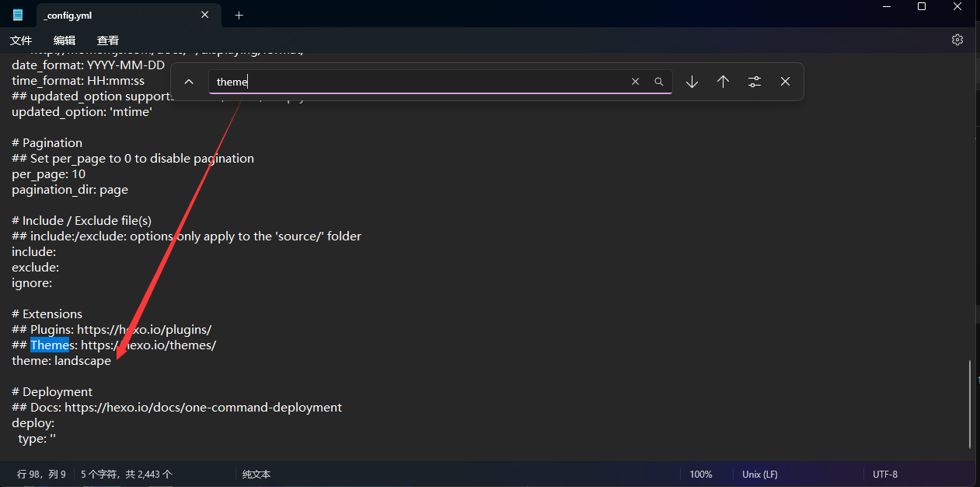This screenshot has height=487, width=980.
Task: Close the _config.yml tab
Action: pyautogui.click(x=205, y=15)
